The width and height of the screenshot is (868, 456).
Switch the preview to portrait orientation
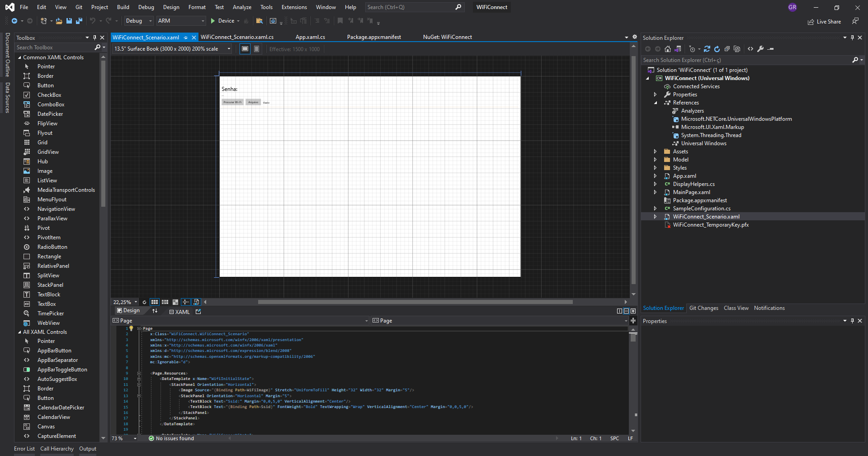(256, 48)
